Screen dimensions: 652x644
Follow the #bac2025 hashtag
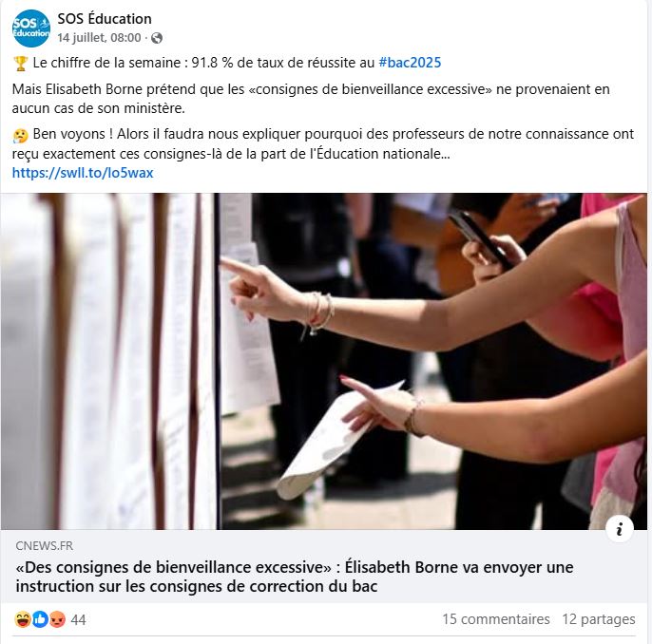point(410,63)
